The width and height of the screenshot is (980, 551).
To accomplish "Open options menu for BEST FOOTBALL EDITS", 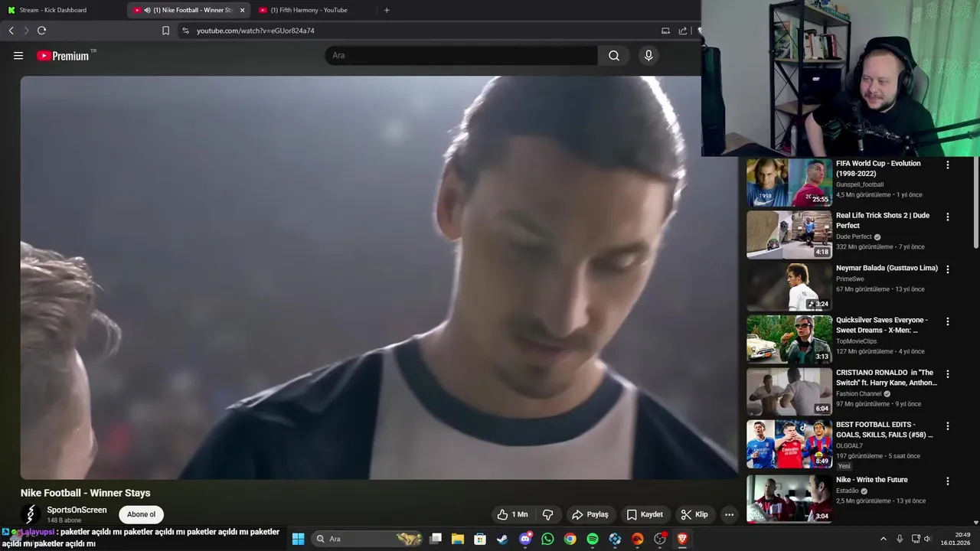I will pos(948,425).
